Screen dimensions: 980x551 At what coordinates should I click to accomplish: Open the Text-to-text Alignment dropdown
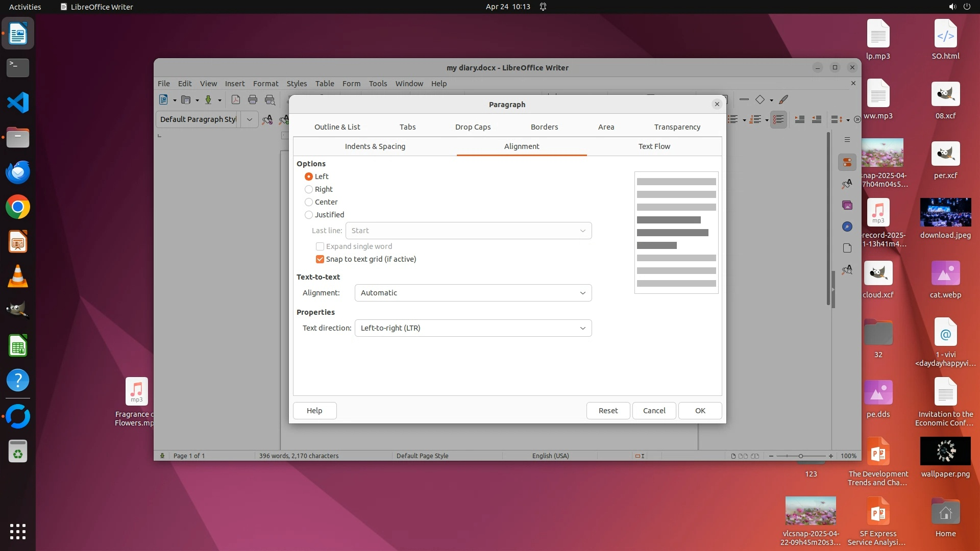473,293
